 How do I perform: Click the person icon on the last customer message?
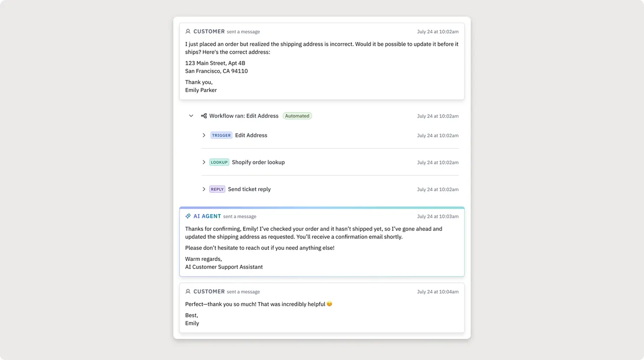click(188, 292)
